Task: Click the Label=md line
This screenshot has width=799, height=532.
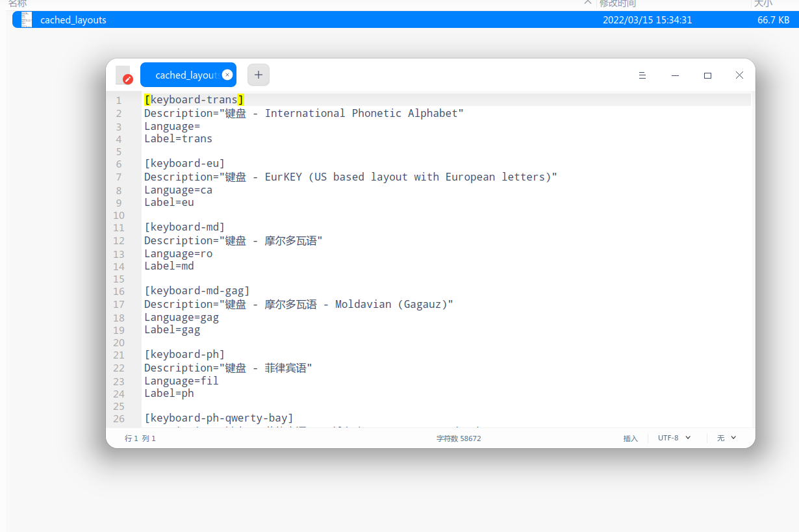Action: (x=169, y=266)
